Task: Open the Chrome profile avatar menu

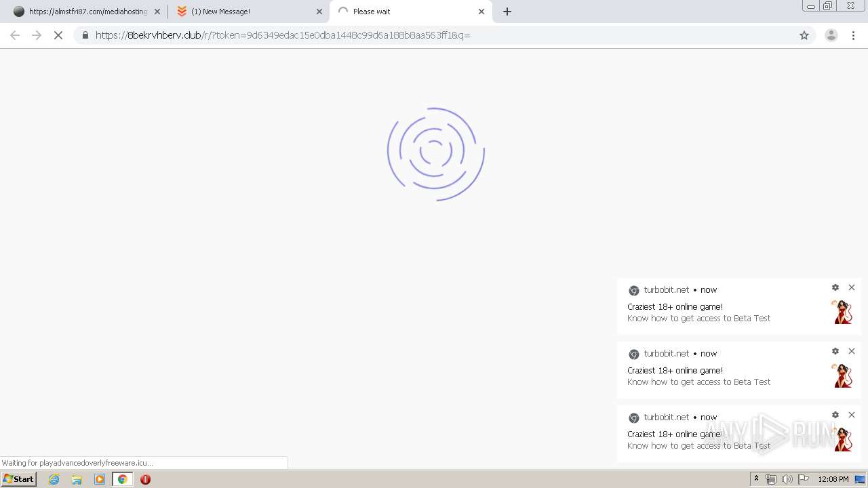Action: click(x=831, y=35)
